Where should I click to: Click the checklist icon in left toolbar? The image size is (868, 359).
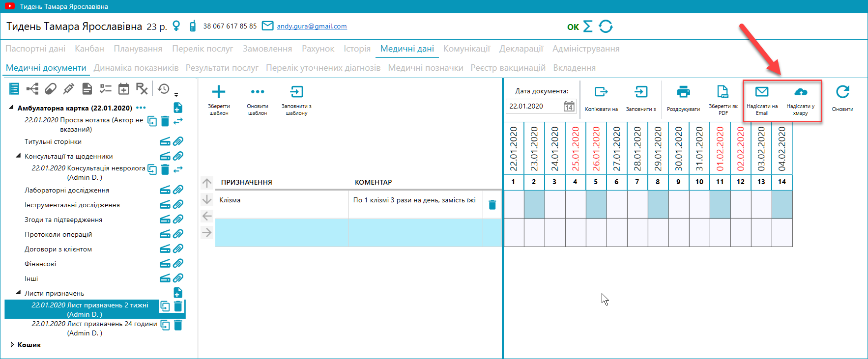(106, 89)
